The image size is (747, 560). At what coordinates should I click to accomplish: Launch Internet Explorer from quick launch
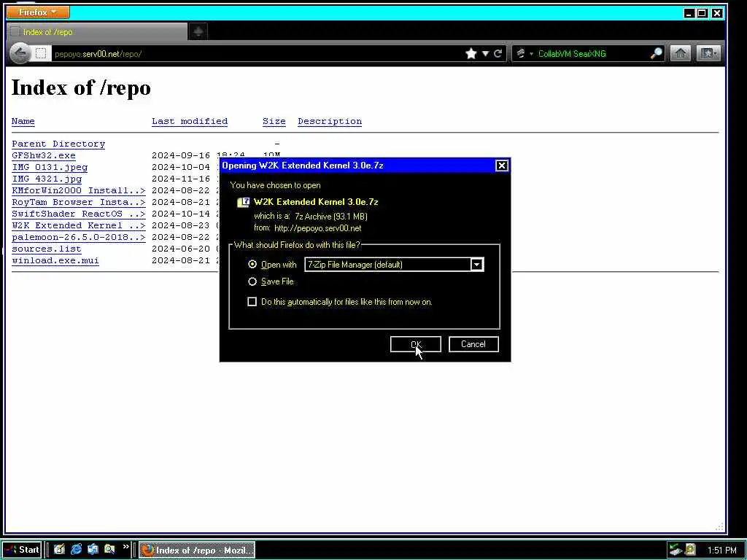[76, 550]
